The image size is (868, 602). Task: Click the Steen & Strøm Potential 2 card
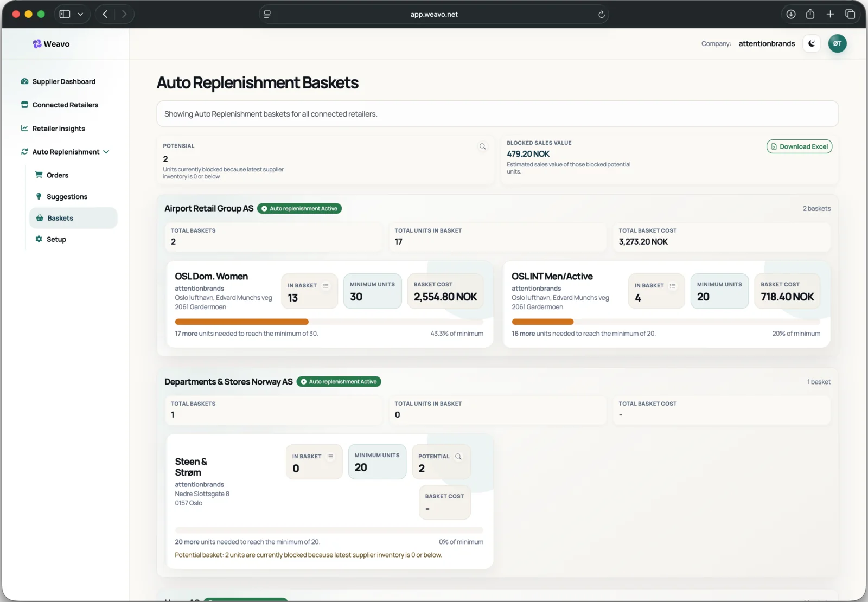pyautogui.click(x=441, y=462)
